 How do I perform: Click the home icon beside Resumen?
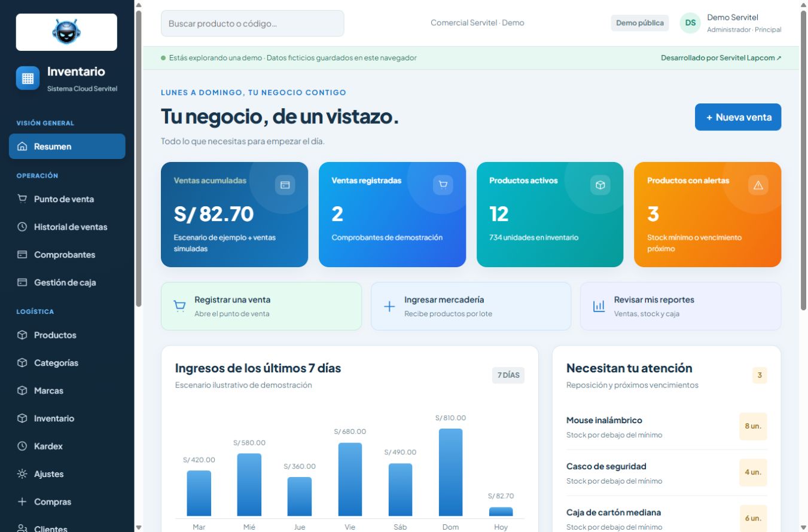[x=23, y=146]
